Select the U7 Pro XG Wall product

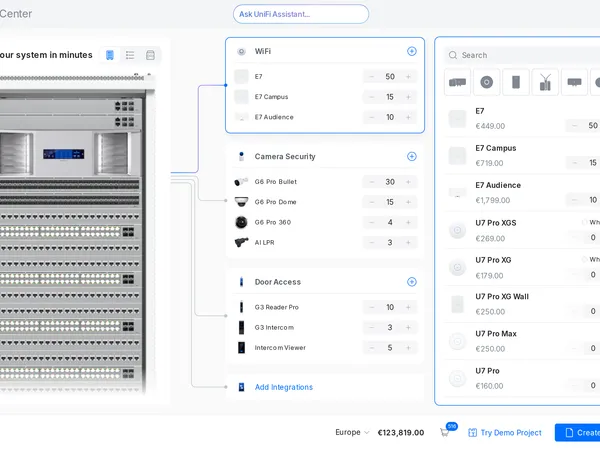coord(522,304)
